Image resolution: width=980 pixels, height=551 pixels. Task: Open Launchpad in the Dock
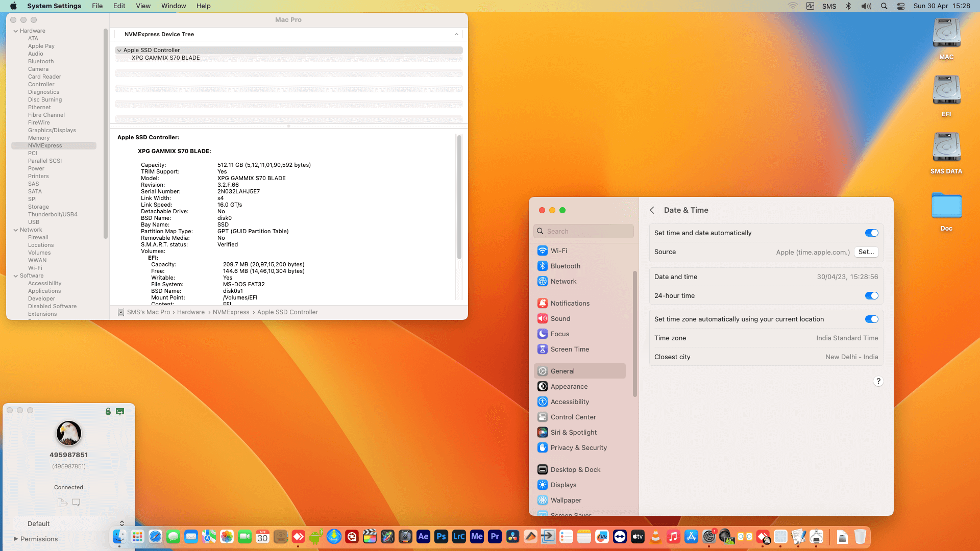pos(137,537)
